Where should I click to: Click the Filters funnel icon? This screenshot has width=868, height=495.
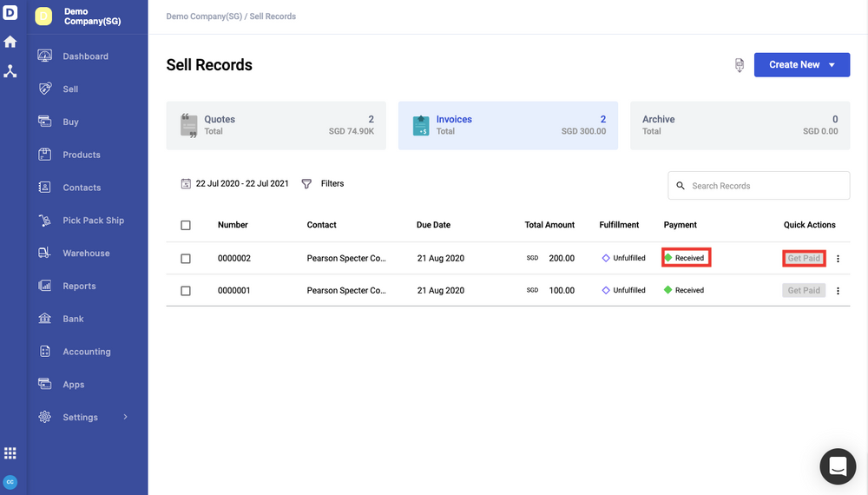click(306, 184)
